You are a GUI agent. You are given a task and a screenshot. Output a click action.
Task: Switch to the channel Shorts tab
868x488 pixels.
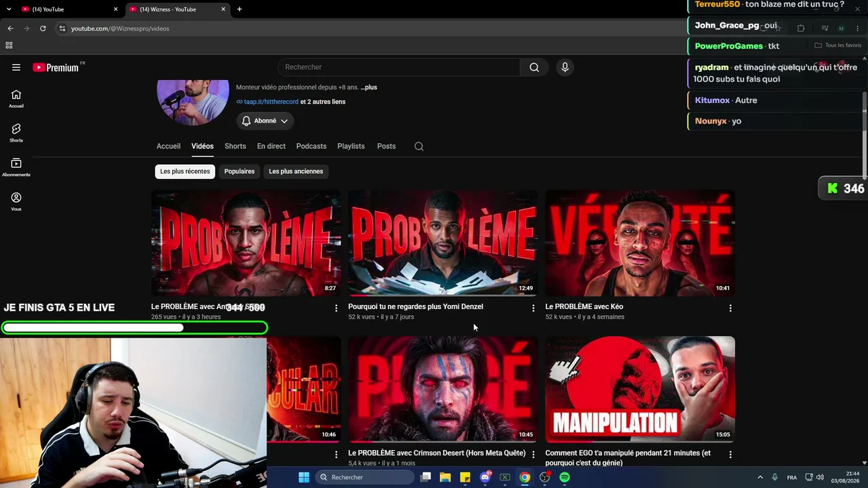(235, 146)
